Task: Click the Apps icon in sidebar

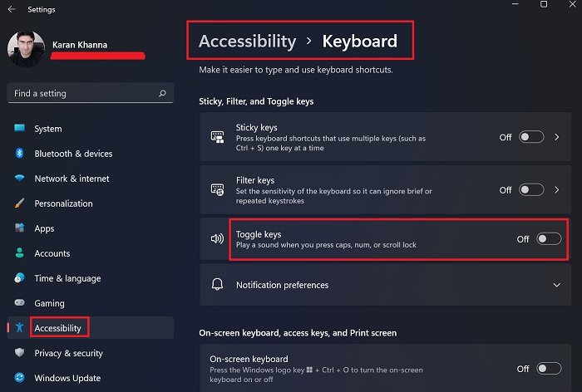Action: coord(20,228)
